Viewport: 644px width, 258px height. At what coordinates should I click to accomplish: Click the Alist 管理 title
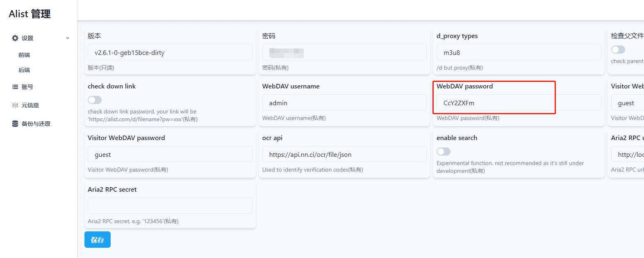point(30,14)
